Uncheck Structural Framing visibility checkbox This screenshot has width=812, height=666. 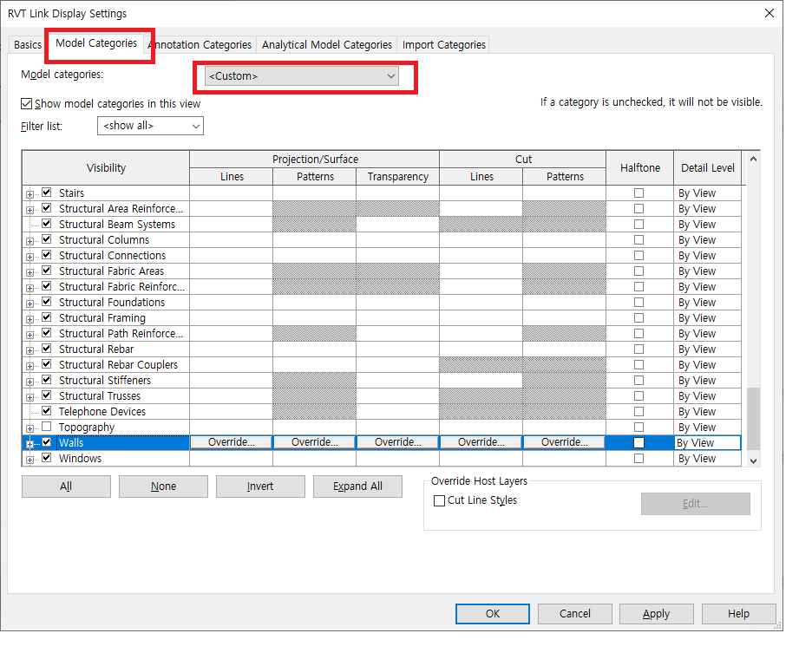[x=47, y=317]
